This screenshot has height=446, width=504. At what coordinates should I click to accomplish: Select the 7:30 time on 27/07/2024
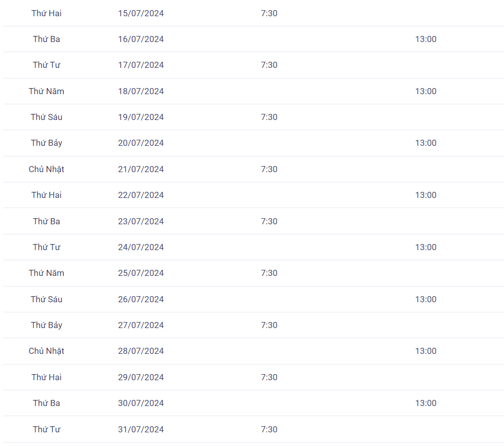pos(269,325)
